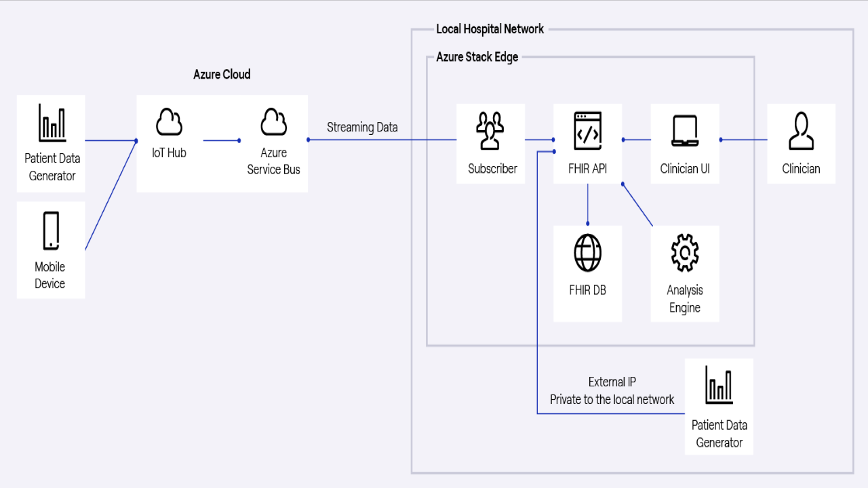Click the FHIR API code window icon
The height and width of the screenshot is (488, 868).
[587, 131]
